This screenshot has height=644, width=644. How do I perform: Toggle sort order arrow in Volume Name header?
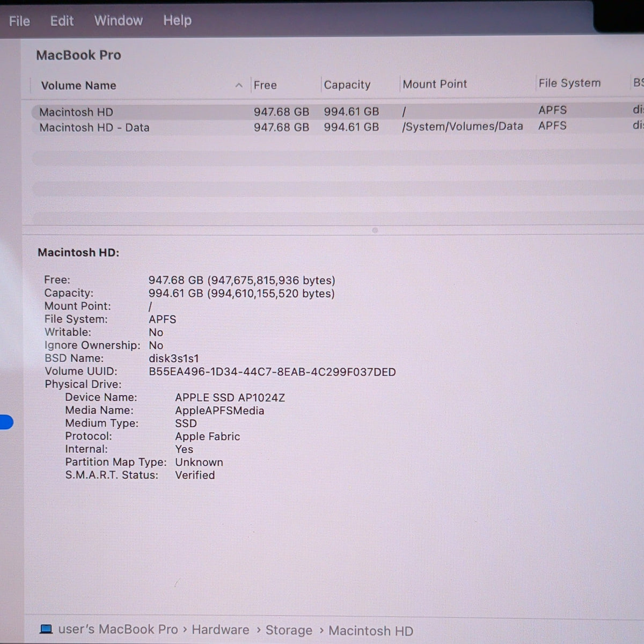click(x=239, y=85)
